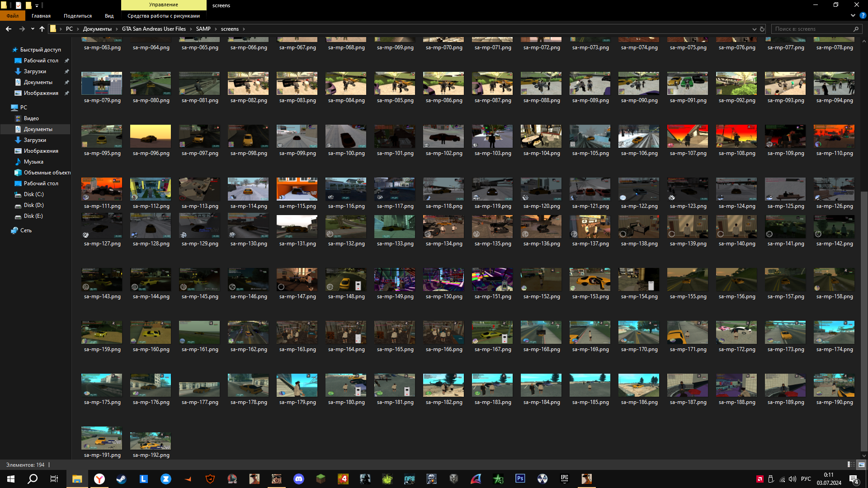Click SAMP in the breadcrumb path
This screenshot has width=868, height=488.
[x=203, y=29]
